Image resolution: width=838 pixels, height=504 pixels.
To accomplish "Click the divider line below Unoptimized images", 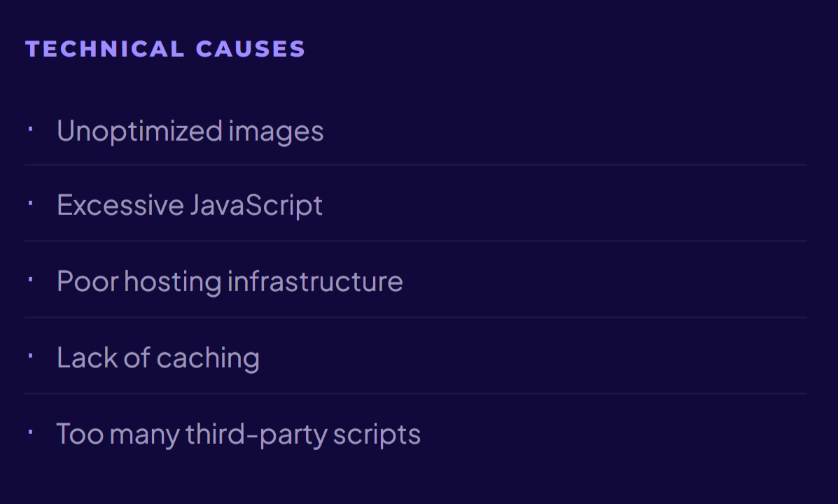I will click(x=416, y=165).
